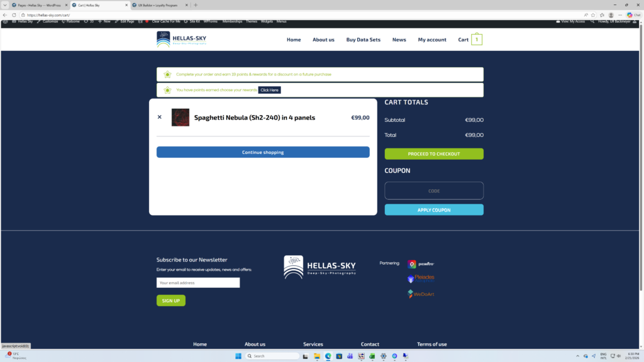
Task: Remove Spaghetti Nebula item from cart
Action: point(159,117)
